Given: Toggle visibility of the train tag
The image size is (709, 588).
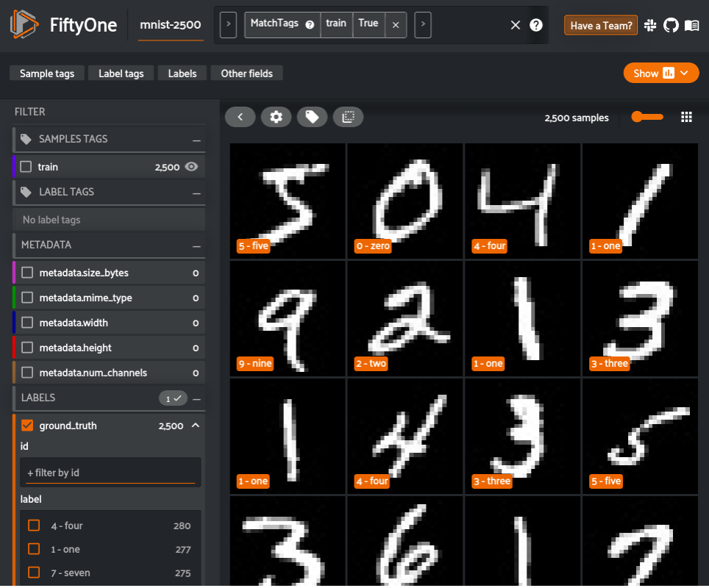Looking at the screenshot, I should click(x=193, y=166).
